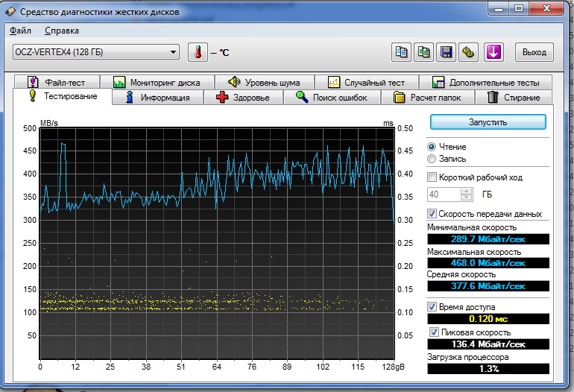
Task: Enable the Короткий рабочий ход checkbox
Action: [x=432, y=177]
